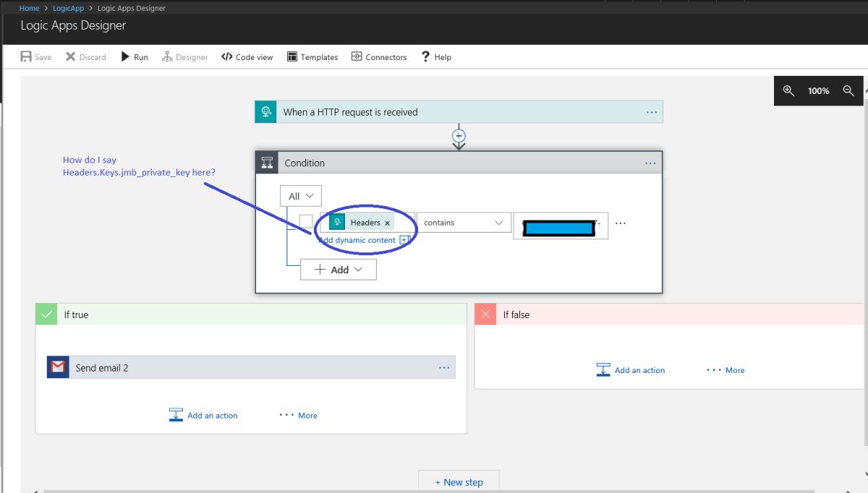Remove the Headers token
Image resolution: width=868 pixels, height=493 pixels.
(x=387, y=223)
